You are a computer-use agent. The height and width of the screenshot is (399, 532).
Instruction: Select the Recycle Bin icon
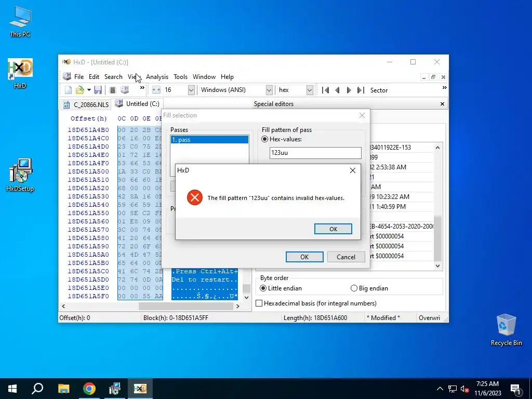pyautogui.click(x=506, y=330)
